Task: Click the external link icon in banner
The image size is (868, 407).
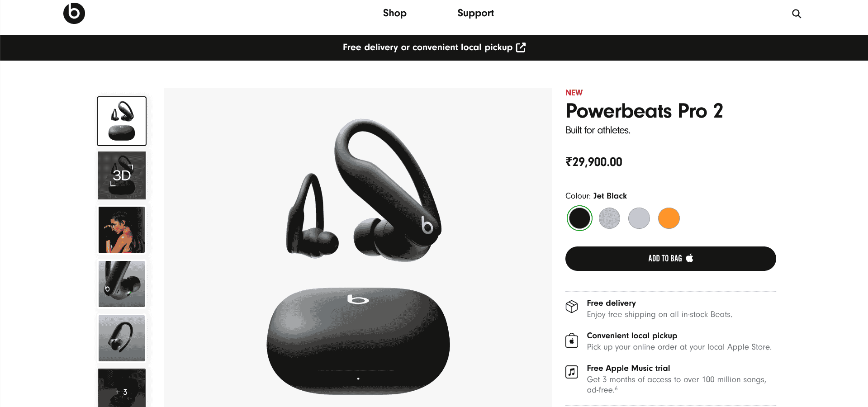Action: (x=521, y=47)
